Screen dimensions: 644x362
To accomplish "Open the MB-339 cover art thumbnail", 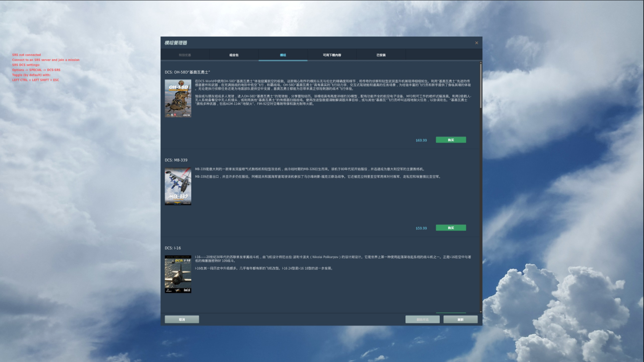I will click(x=178, y=186).
